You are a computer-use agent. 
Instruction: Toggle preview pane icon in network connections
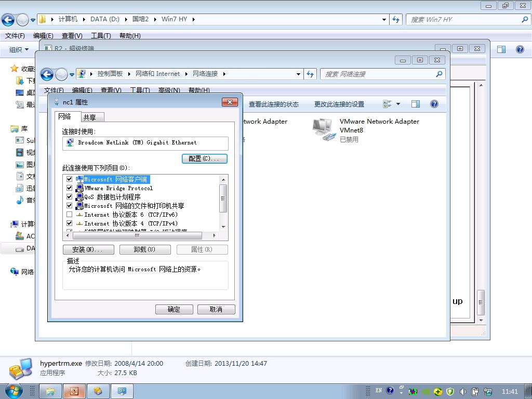pyautogui.click(x=416, y=104)
